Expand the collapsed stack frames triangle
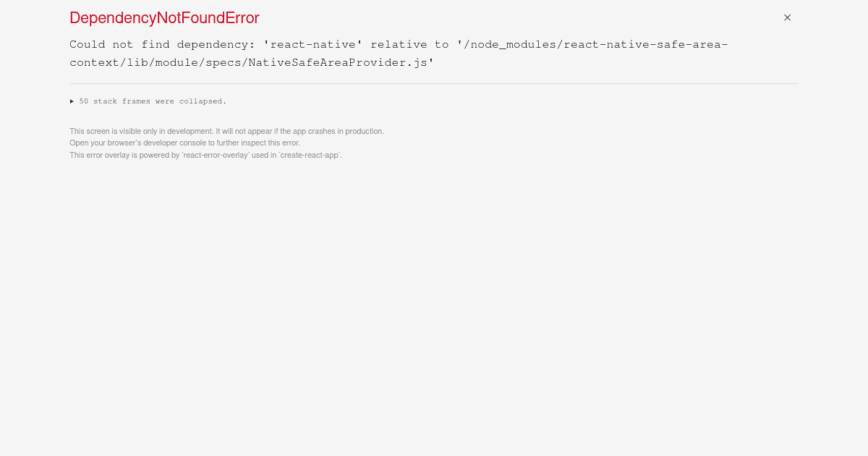 click(x=72, y=101)
